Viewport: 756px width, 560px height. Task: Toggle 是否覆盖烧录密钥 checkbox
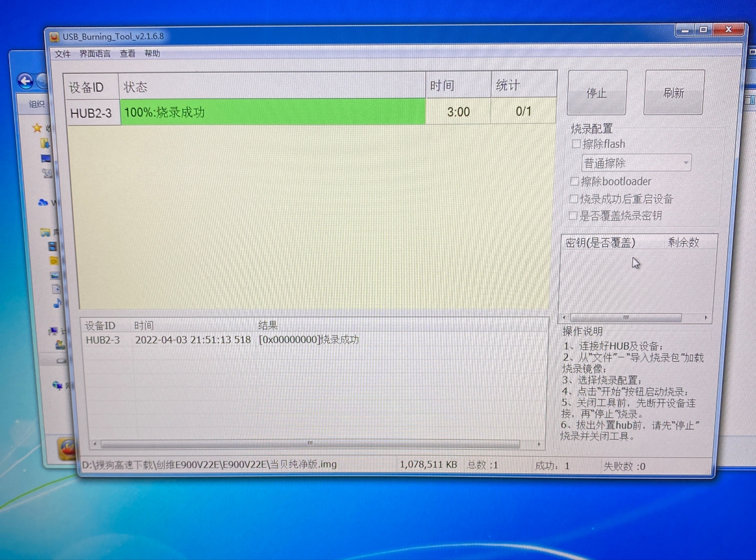click(x=573, y=216)
